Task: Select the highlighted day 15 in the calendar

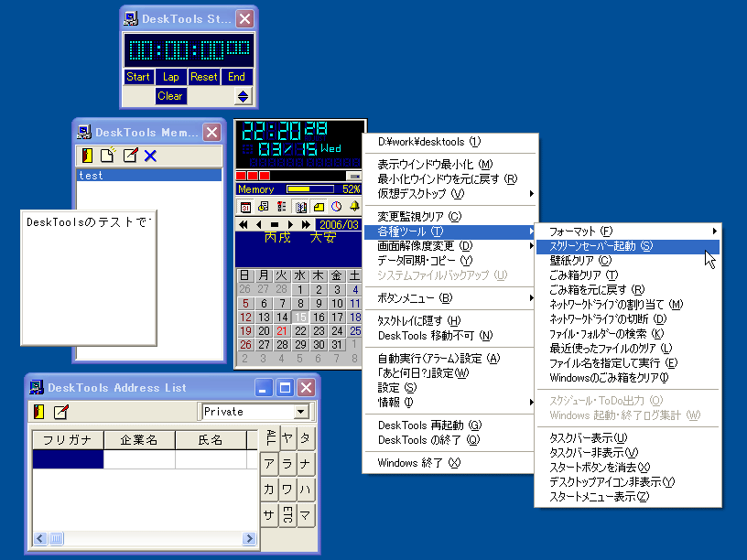Action: pyautogui.click(x=300, y=318)
